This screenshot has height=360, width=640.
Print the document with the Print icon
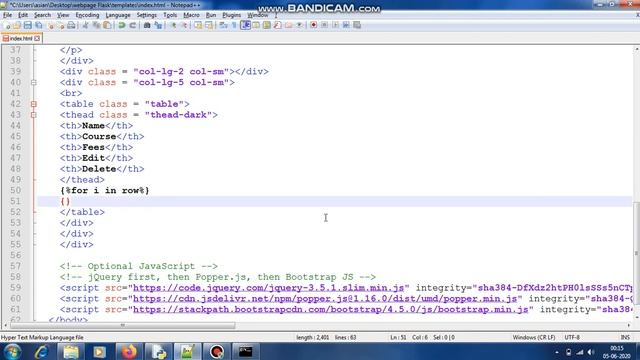click(x=71, y=25)
